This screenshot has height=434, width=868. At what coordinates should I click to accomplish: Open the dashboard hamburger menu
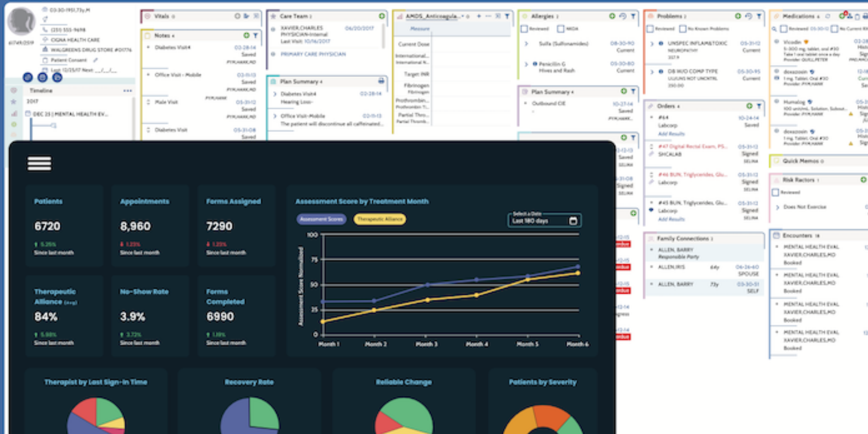pyautogui.click(x=39, y=164)
